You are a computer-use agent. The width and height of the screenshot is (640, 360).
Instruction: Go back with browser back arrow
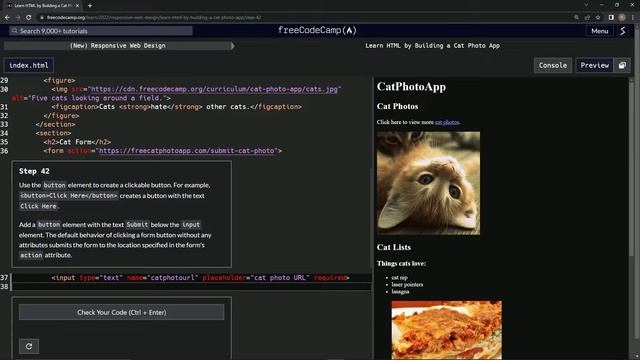tap(7, 18)
